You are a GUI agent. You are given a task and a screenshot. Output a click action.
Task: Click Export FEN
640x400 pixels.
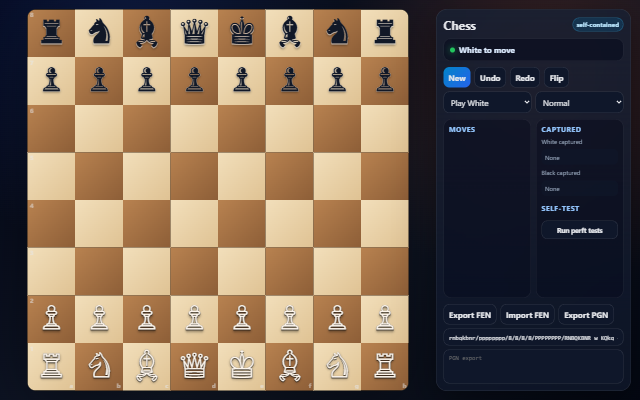470,315
